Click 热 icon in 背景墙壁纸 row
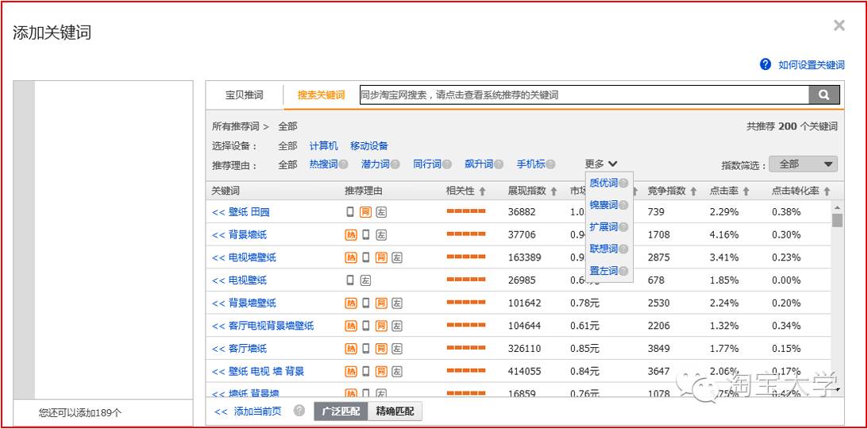868x429 pixels. pyautogui.click(x=351, y=303)
